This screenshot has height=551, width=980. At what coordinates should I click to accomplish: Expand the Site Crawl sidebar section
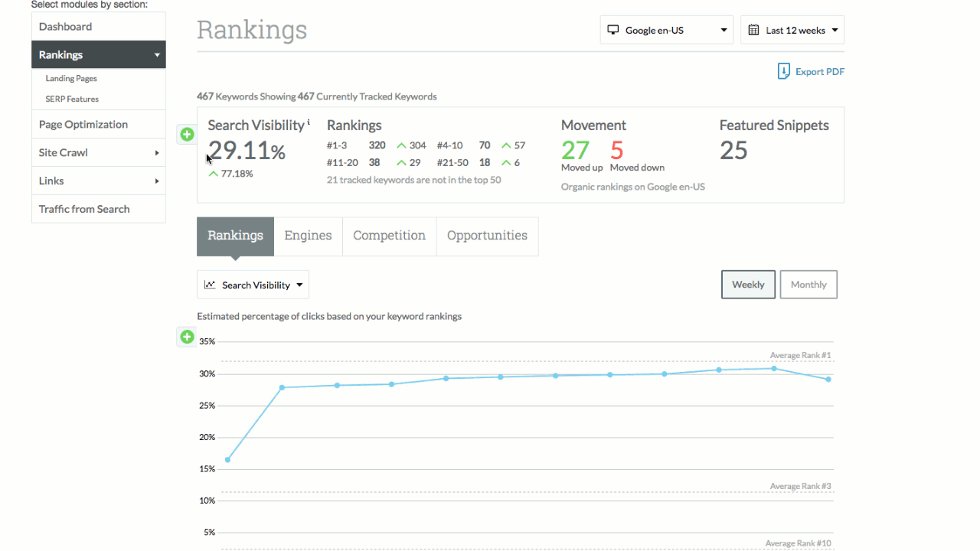[99, 152]
